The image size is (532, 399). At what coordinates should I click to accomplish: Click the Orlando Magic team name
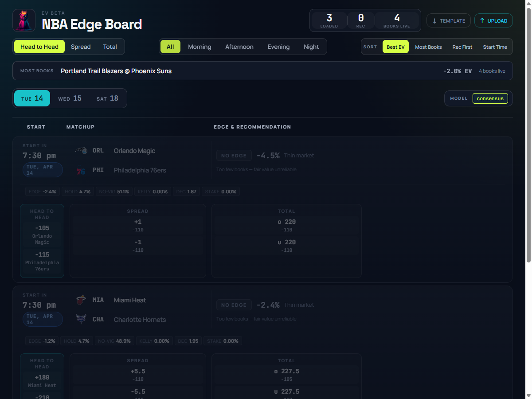pyautogui.click(x=134, y=151)
